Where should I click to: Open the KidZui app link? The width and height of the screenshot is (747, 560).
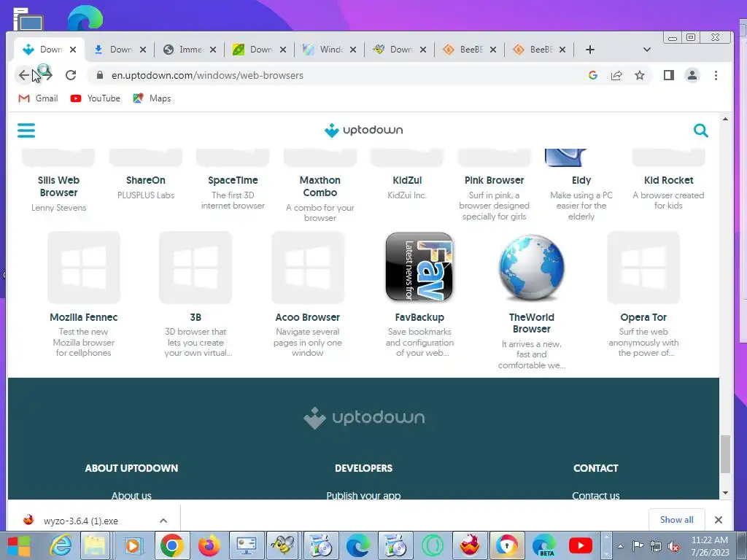[x=407, y=180]
